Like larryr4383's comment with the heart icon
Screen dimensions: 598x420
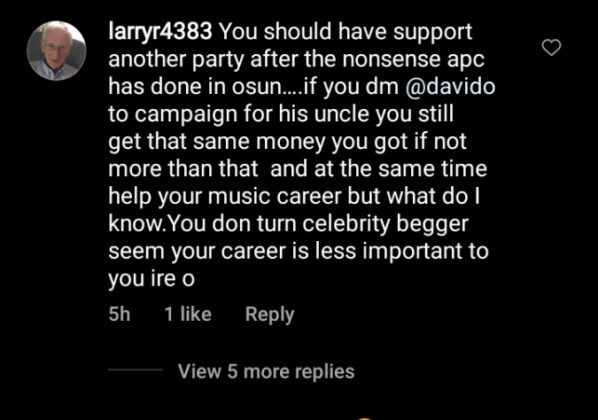(551, 47)
